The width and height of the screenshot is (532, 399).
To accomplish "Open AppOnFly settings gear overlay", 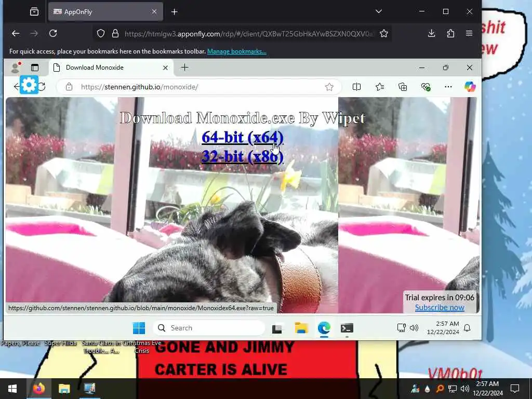I will (x=29, y=85).
